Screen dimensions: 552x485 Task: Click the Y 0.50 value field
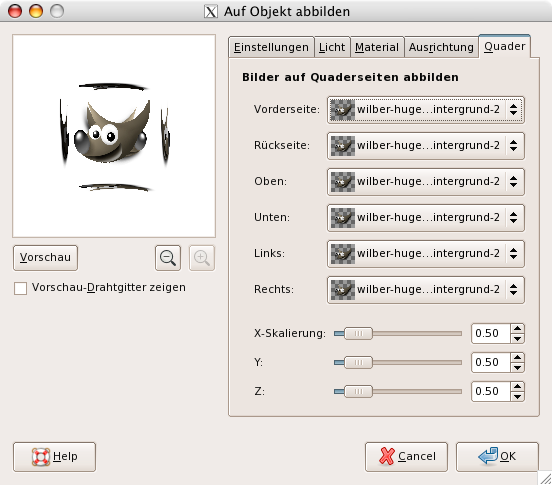point(491,362)
